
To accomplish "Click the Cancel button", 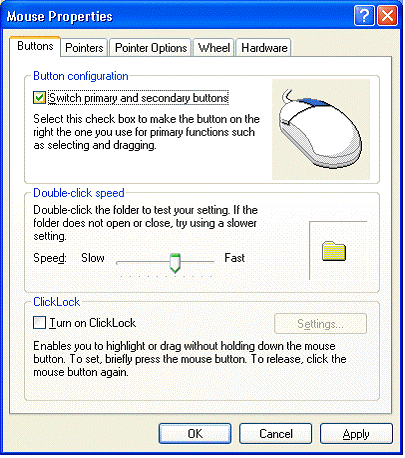I will 276,433.
